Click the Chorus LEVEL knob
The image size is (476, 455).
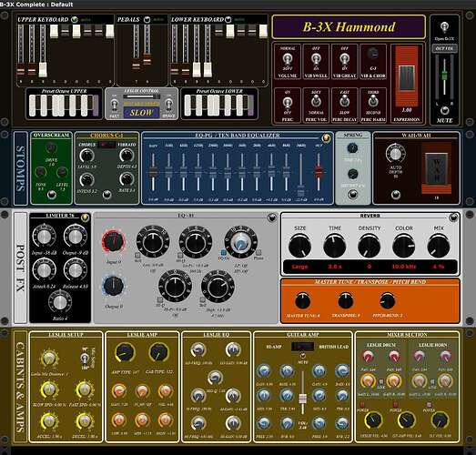(x=86, y=156)
